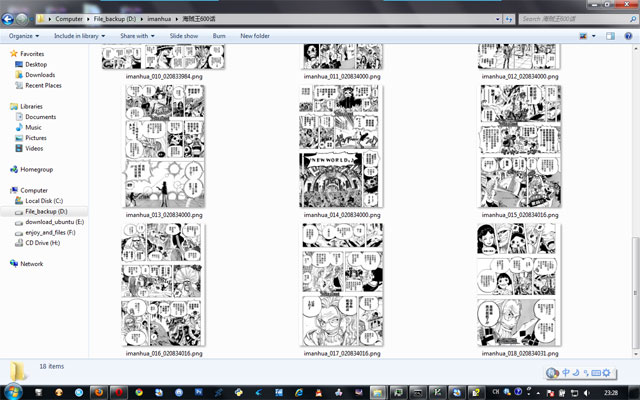This screenshot has height=400, width=640.
Task: Open Local Disk (C:)
Action: [x=44, y=201]
